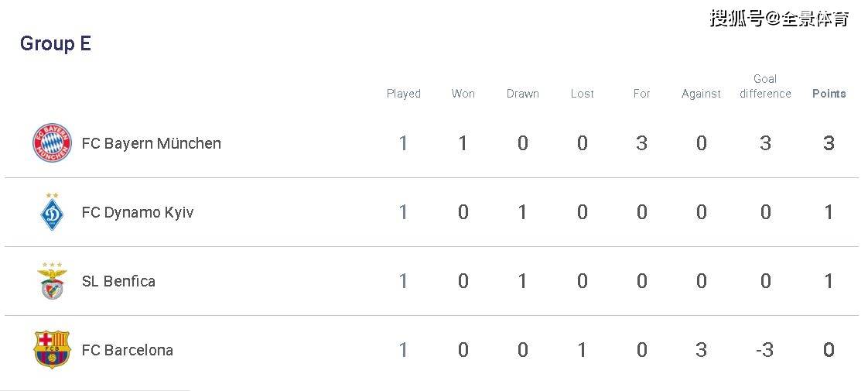Open the FC Bayern München team link

click(151, 143)
